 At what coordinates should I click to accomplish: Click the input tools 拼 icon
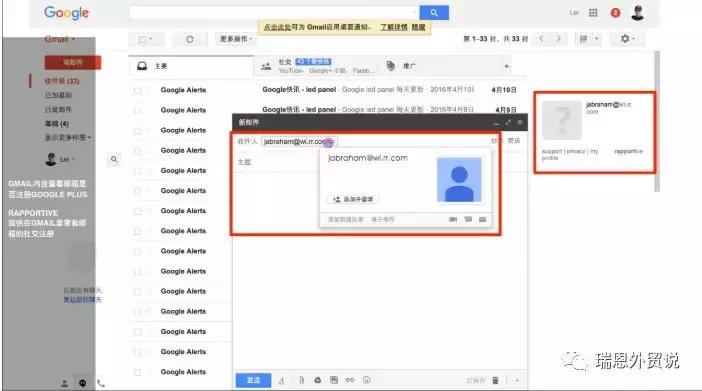[x=583, y=39]
